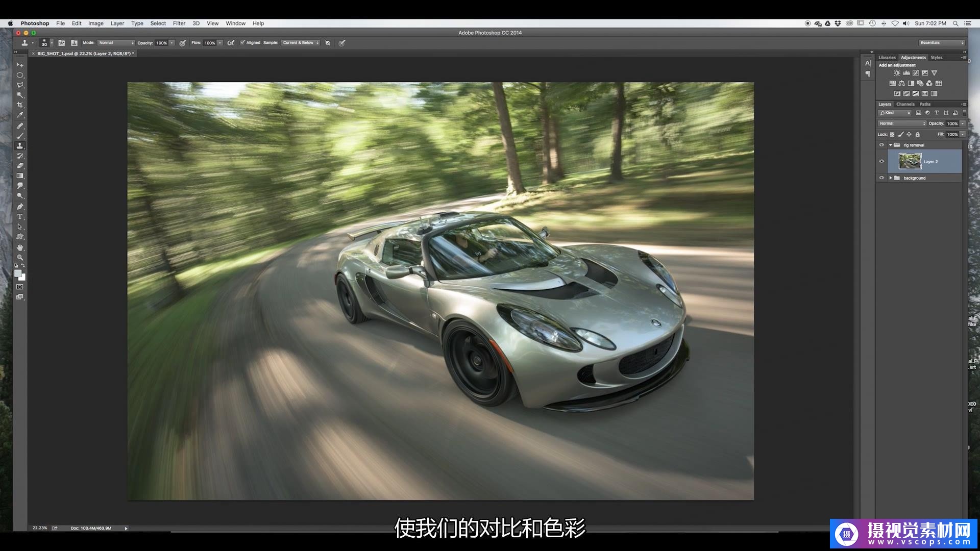Select the Pen tool

tap(20, 207)
